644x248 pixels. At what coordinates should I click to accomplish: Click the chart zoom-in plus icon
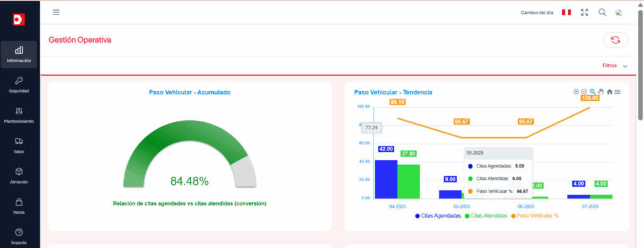coord(576,92)
